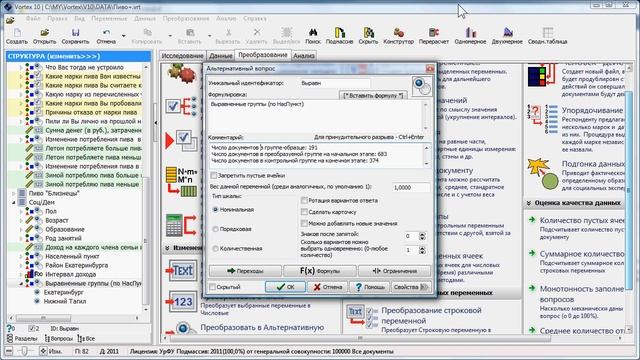The image size is (640, 360).
Task: Increase Знаков после запятой stepper
Action: (422, 234)
